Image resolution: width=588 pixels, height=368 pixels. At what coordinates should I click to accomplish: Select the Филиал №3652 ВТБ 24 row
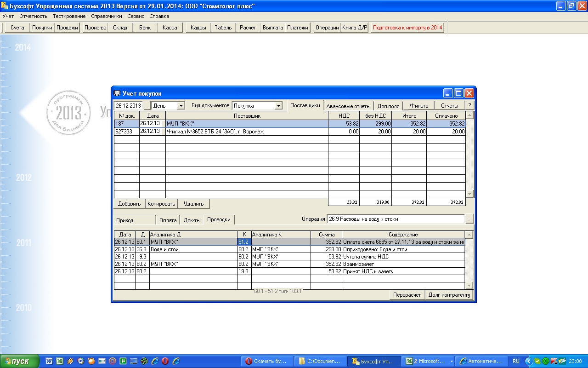(x=246, y=132)
